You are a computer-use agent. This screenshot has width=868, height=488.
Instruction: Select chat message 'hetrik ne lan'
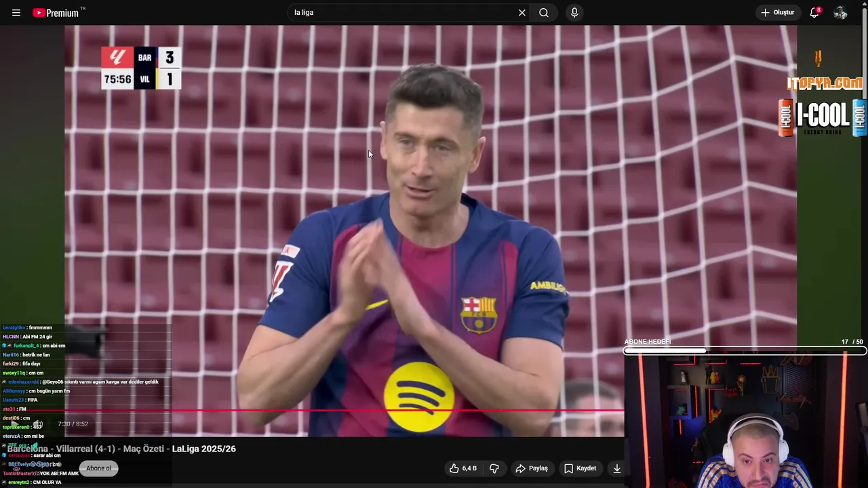pyautogui.click(x=36, y=355)
